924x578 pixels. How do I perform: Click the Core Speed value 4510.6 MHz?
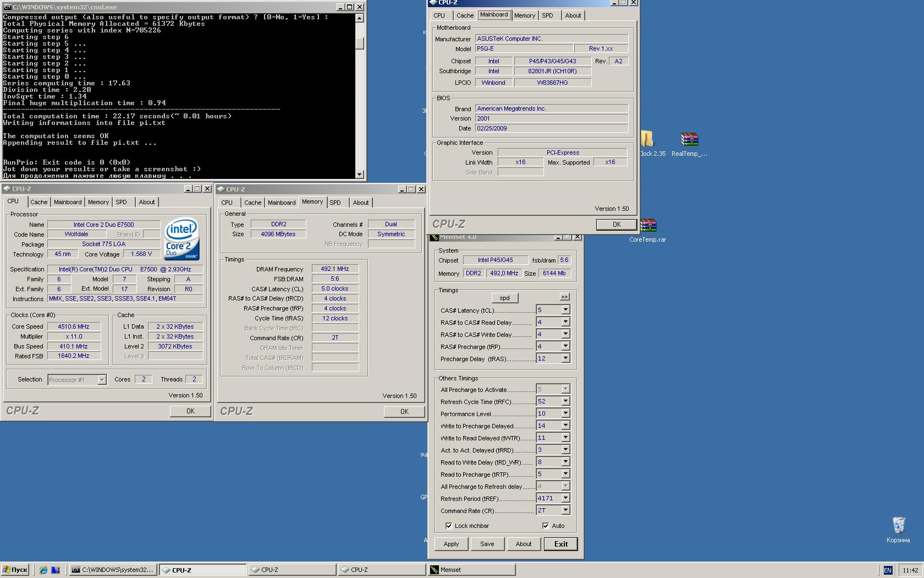(74, 326)
